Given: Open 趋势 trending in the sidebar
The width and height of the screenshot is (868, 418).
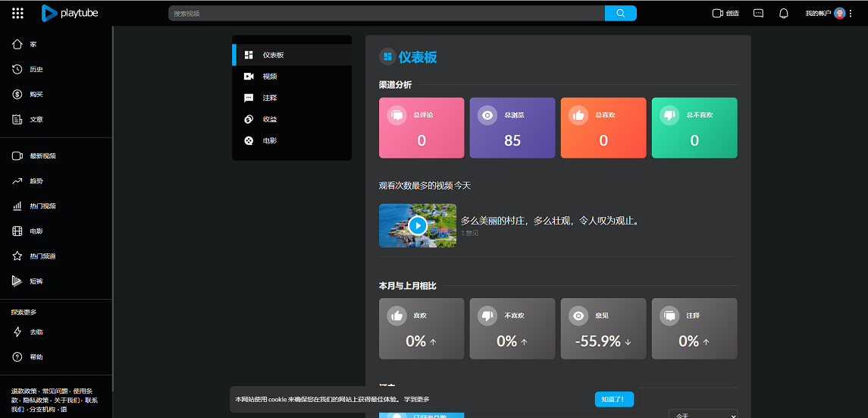Looking at the screenshot, I should coord(36,181).
